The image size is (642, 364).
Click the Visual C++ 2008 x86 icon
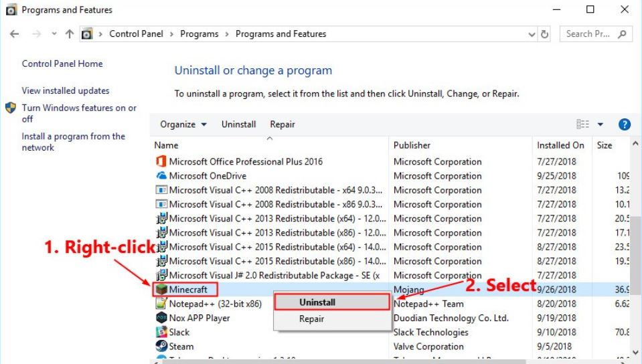[x=161, y=204]
